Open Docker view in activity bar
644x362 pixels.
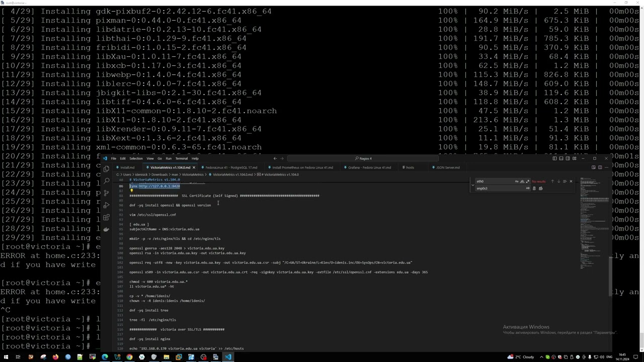click(106, 229)
